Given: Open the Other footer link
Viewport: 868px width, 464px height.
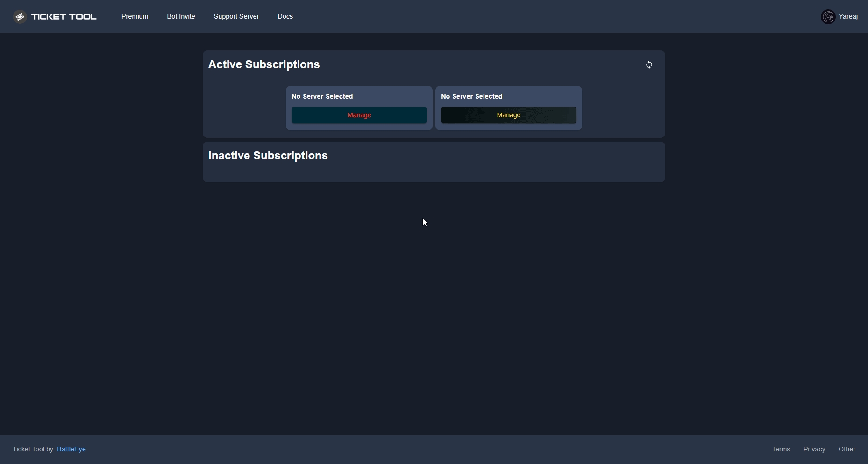Looking at the screenshot, I should click(x=847, y=449).
